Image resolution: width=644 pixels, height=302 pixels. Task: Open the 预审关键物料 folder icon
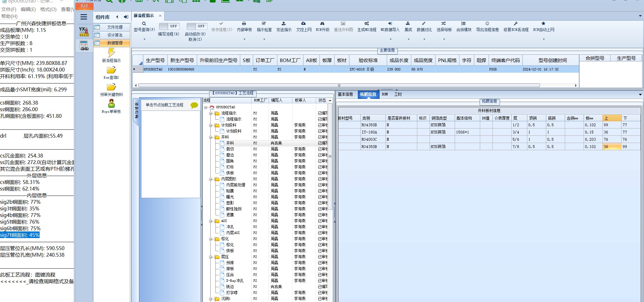(x=111, y=87)
